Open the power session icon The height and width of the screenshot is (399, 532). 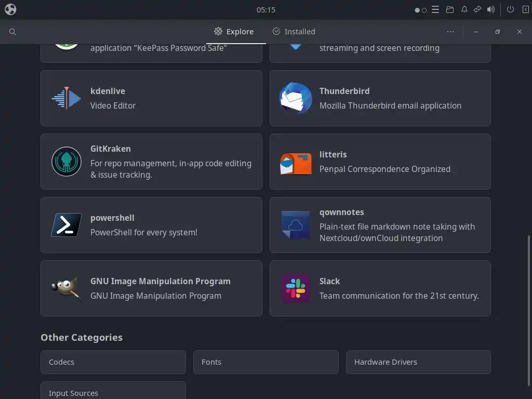(x=510, y=9)
